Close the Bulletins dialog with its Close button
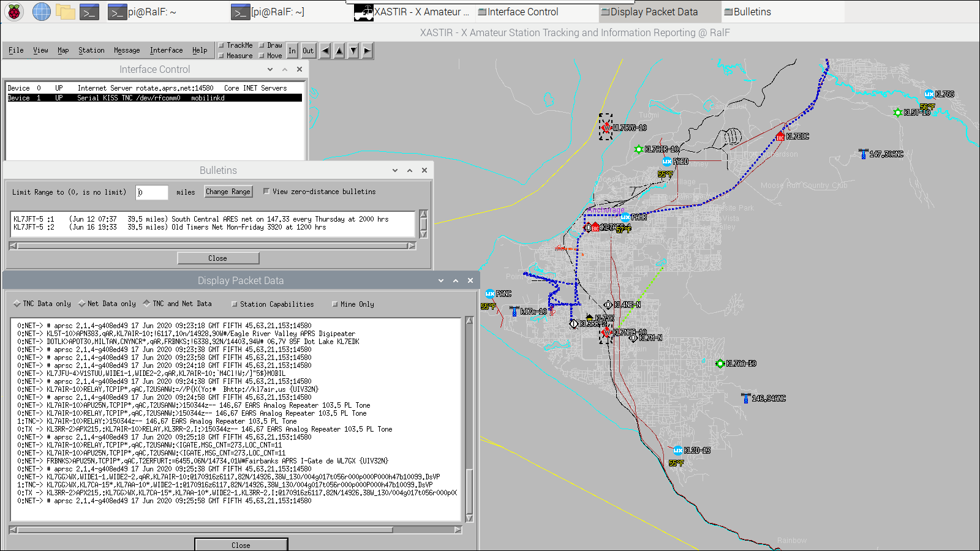980x551 pixels. click(218, 258)
